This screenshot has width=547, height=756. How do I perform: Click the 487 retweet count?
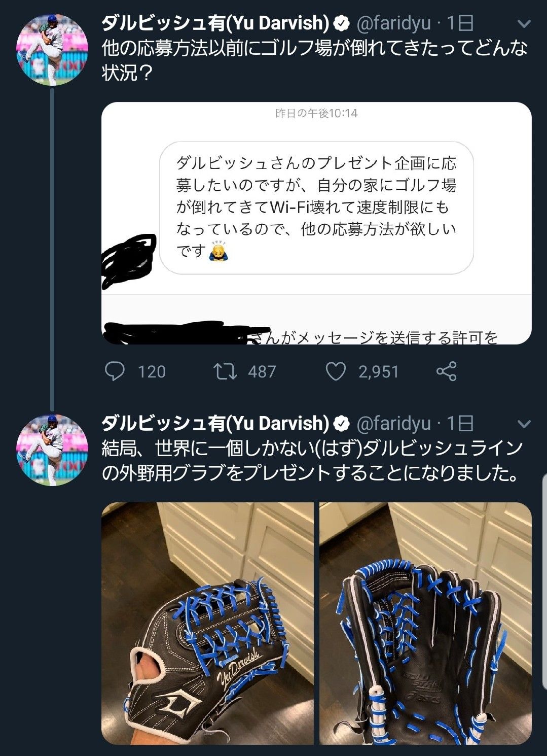pyautogui.click(x=262, y=372)
